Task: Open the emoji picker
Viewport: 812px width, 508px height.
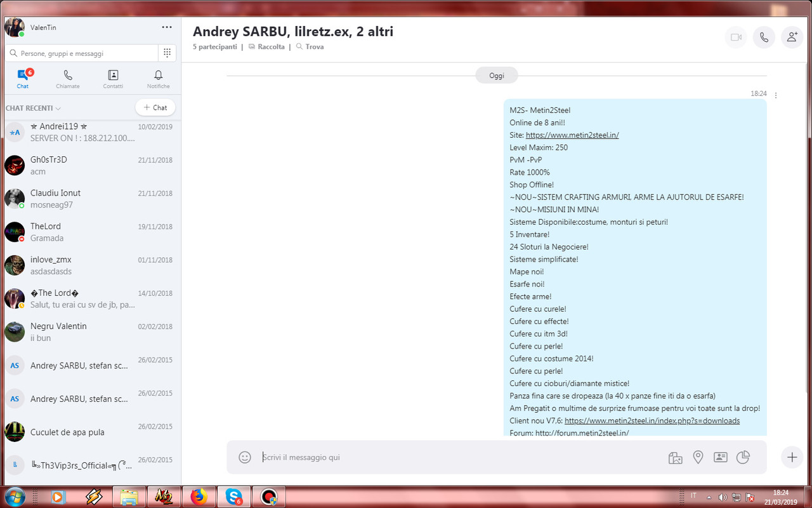Action: coord(245,457)
